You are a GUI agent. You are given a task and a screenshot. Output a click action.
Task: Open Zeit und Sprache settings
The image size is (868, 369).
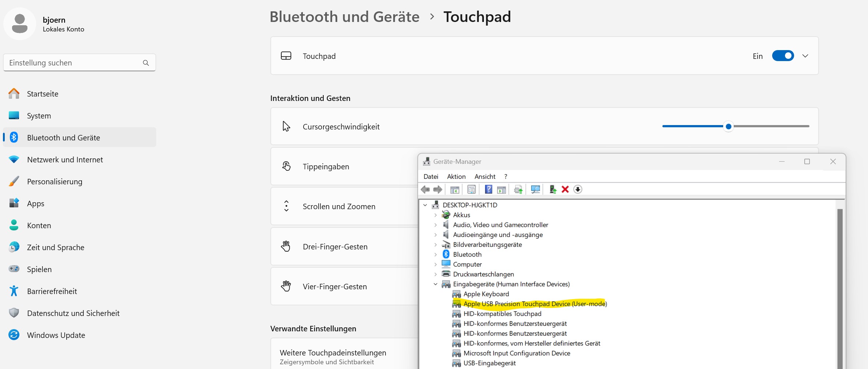click(80, 247)
